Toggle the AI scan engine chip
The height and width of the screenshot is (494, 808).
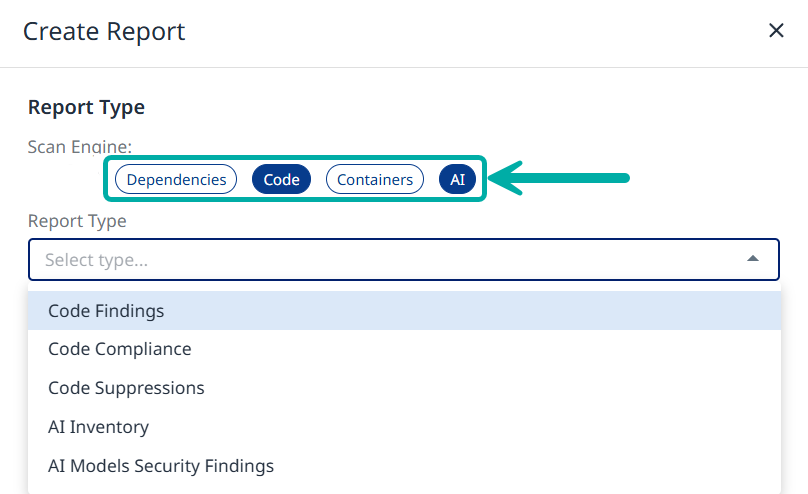coord(457,180)
